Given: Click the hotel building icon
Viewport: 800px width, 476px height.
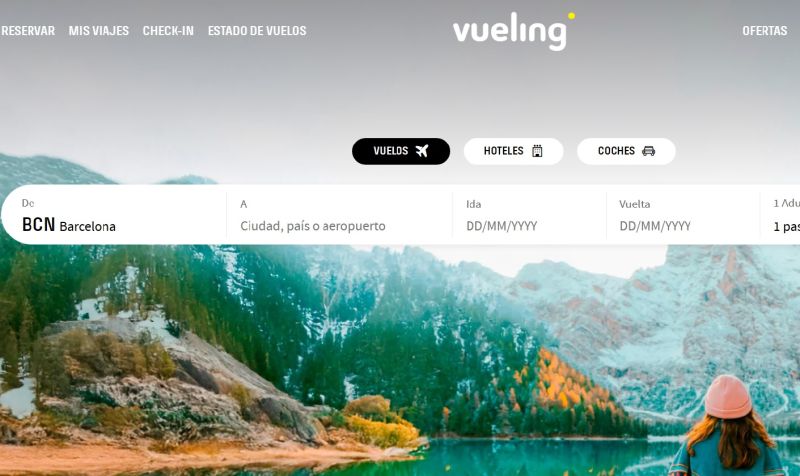Looking at the screenshot, I should point(537,151).
